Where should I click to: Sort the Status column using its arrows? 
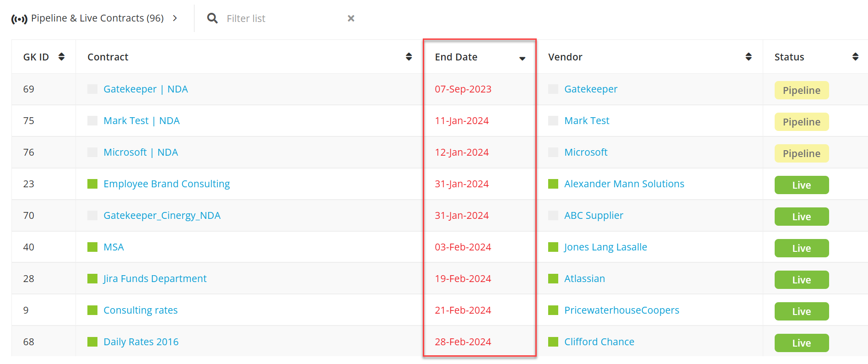click(x=855, y=57)
